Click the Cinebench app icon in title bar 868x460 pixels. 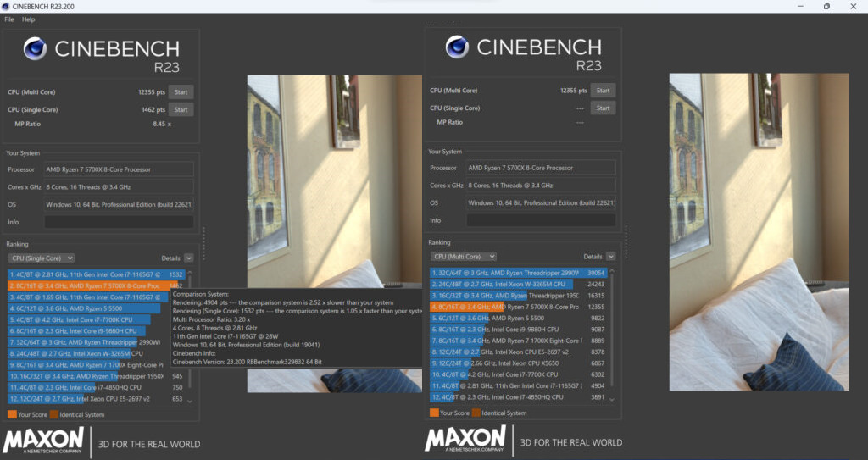tap(6, 7)
